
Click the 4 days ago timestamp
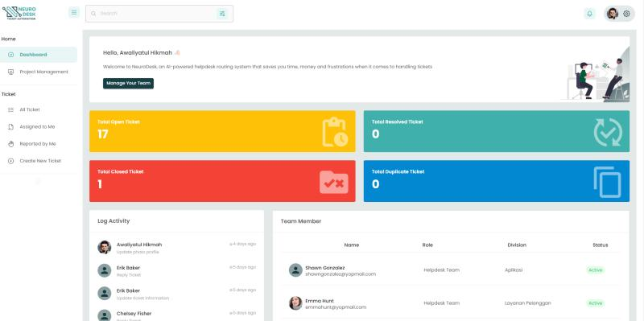(243, 244)
